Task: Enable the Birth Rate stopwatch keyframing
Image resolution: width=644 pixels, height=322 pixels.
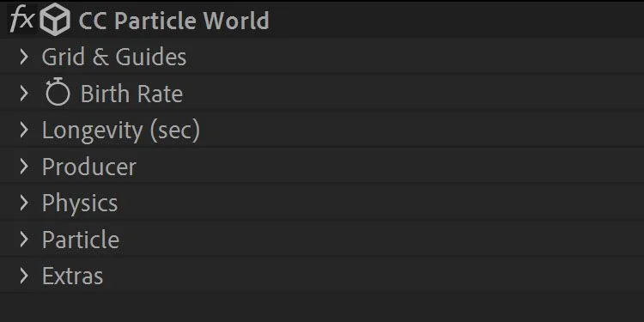Action: coord(58,92)
